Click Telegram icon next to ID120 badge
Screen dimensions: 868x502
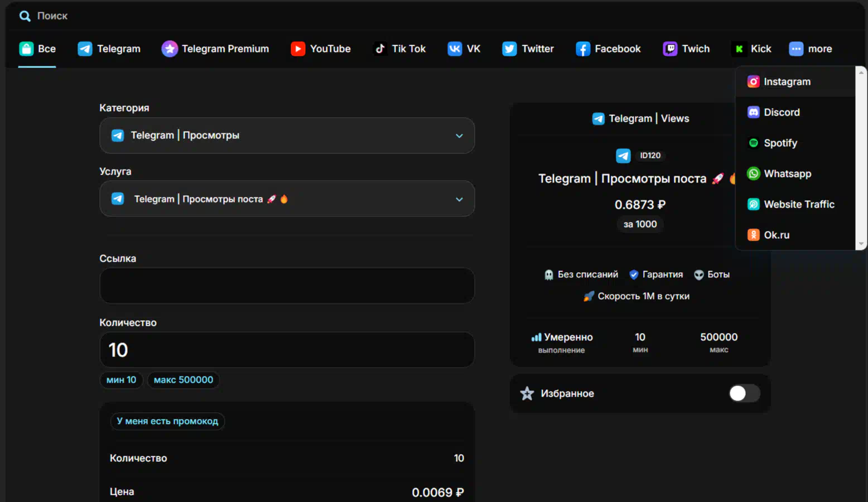click(x=623, y=156)
